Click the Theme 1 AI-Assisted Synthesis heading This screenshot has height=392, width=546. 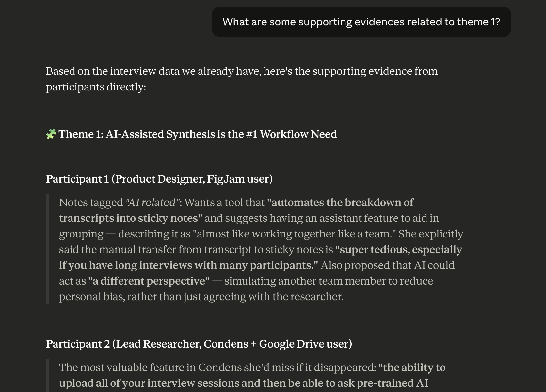point(191,134)
